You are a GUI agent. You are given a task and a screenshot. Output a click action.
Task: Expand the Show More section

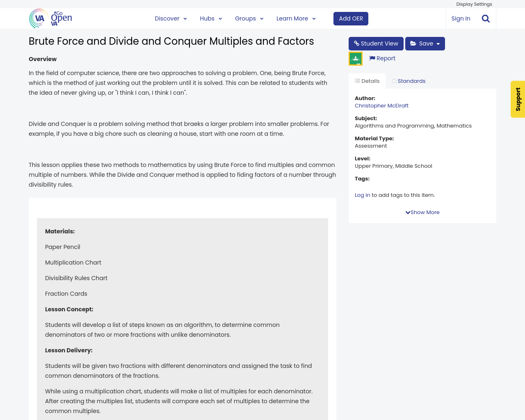pyautogui.click(x=422, y=212)
